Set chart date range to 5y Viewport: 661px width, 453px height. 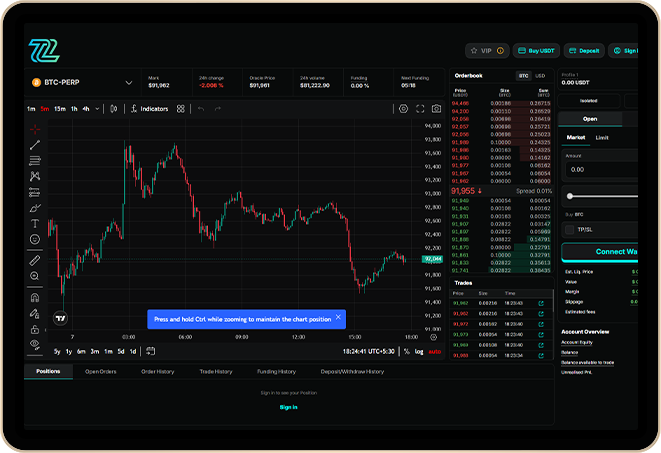coord(57,351)
